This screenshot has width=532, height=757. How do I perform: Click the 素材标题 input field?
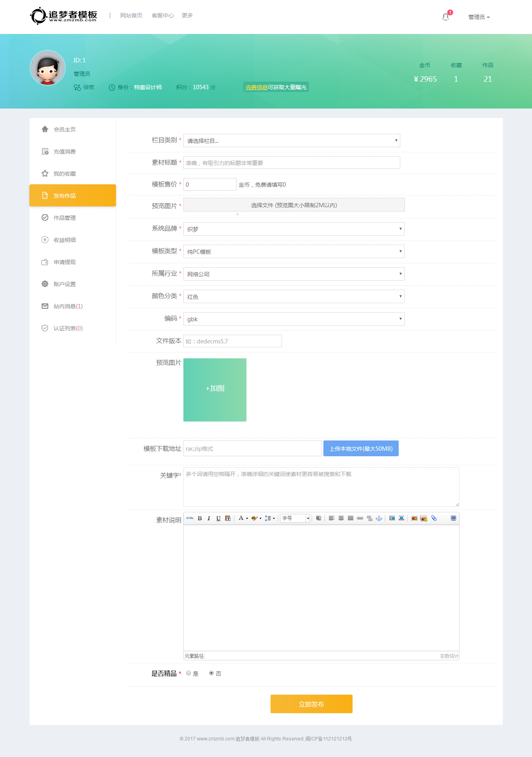click(291, 163)
